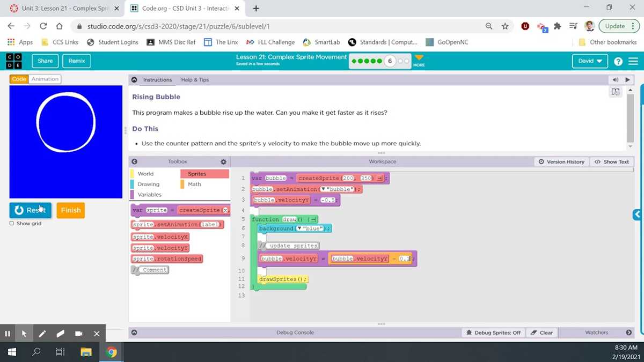Select the recorder pen tool
The image size is (644, 362).
tap(42, 334)
